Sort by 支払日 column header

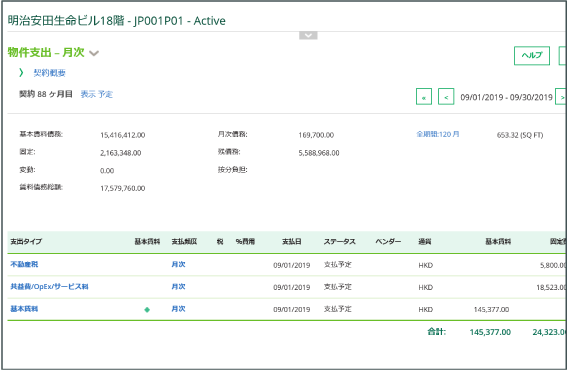click(292, 242)
